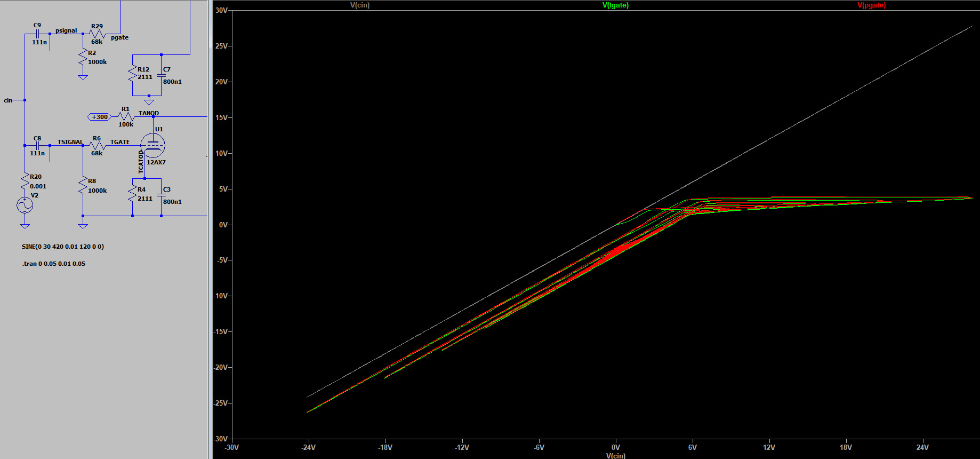
Task: Select capacitor C9 in the schematic
Action: (38, 34)
